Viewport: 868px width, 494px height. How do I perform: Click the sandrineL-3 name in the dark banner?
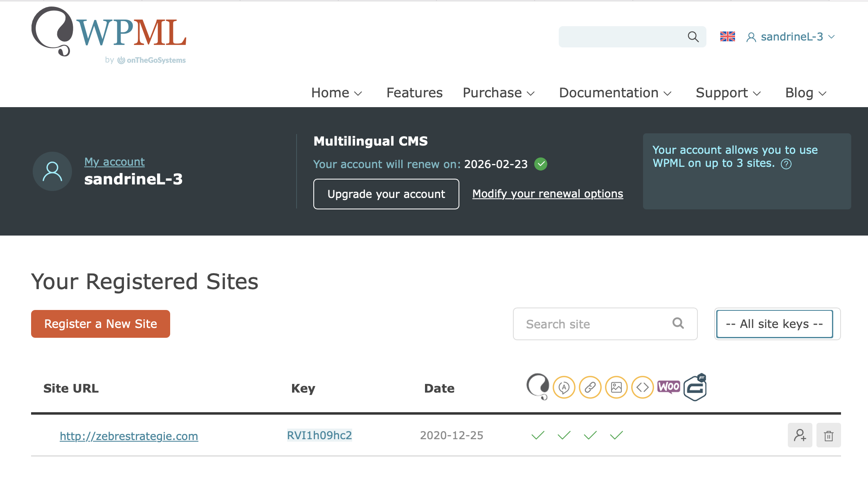click(133, 179)
